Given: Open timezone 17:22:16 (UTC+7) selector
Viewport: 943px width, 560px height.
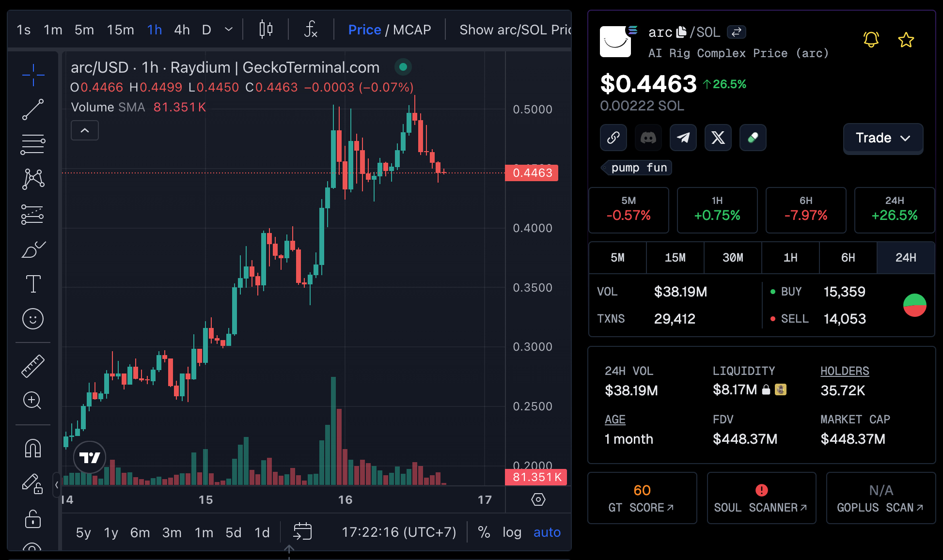Looking at the screenshot, I should [399, 532].
